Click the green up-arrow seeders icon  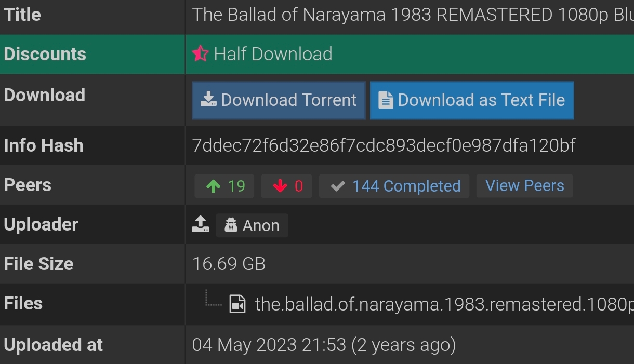(x=213, y=186)
